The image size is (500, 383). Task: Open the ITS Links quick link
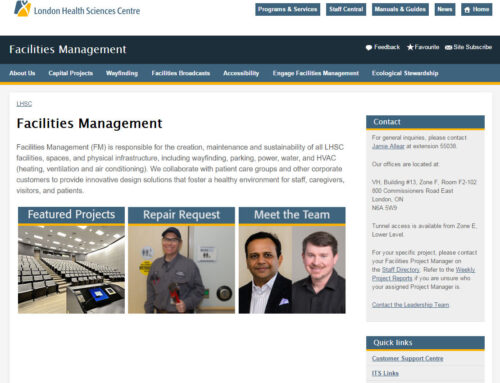coord(385,373)
